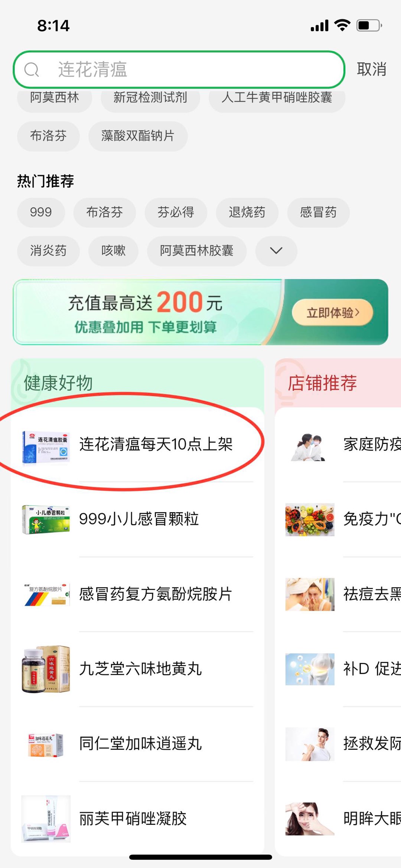
Task: Switch to the 店铺推荐 section
Action: (322, 383)
